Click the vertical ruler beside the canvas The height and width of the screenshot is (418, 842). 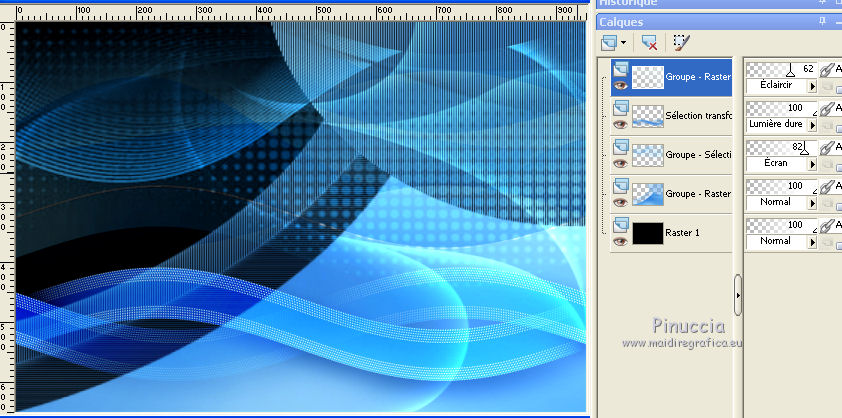[8, 215]
